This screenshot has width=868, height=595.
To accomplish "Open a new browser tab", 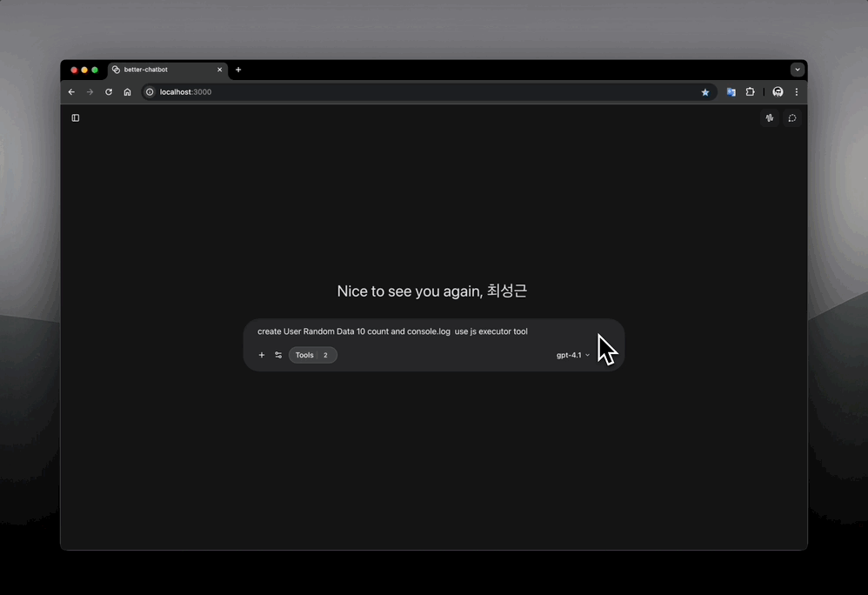I will point(238,70).
